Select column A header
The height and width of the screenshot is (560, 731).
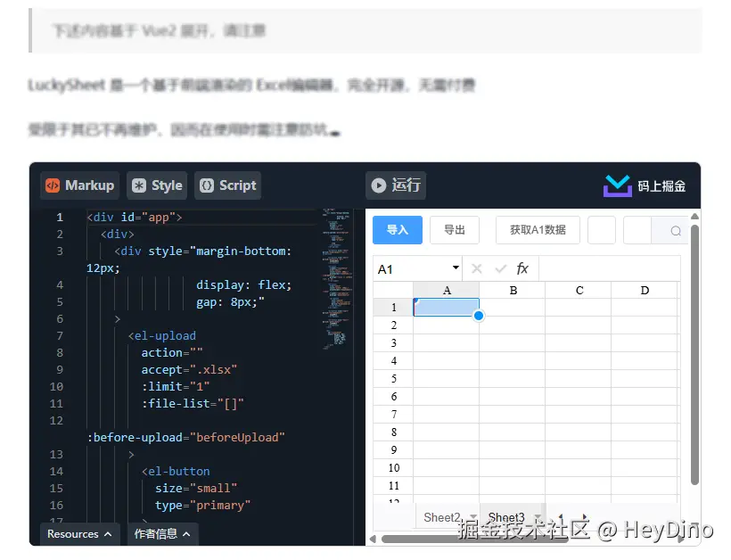pyautogui.click(x=446, y=291)
